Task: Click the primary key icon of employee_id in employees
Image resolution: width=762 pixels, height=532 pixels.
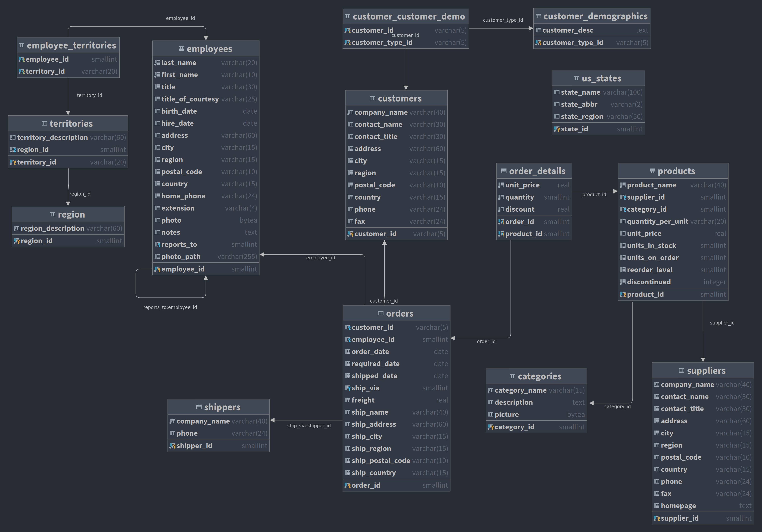Action: tap(157, 269)
